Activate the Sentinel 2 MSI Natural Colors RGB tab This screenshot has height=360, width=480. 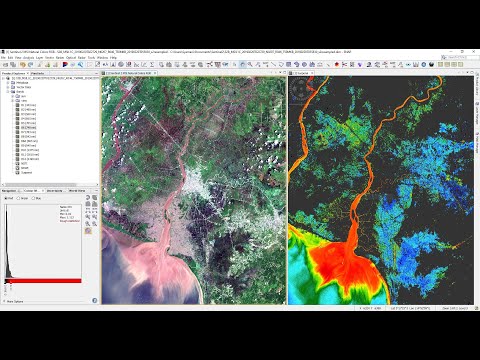point(128,73)
